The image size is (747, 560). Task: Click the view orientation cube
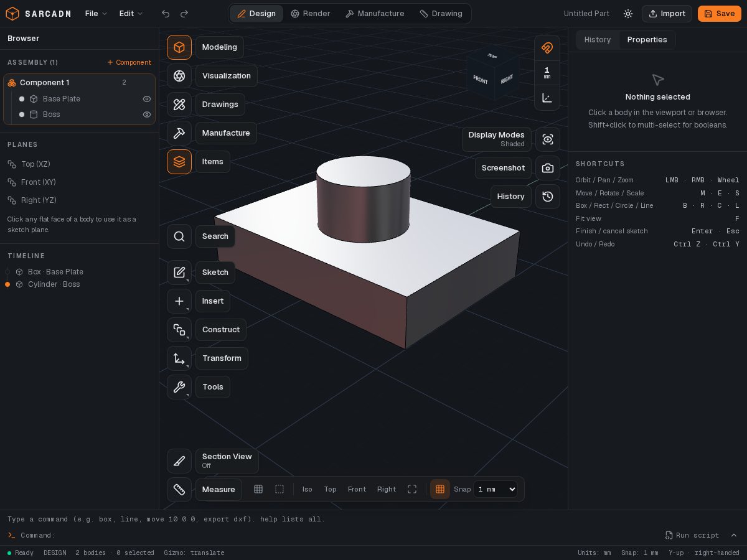pos(493,70)
